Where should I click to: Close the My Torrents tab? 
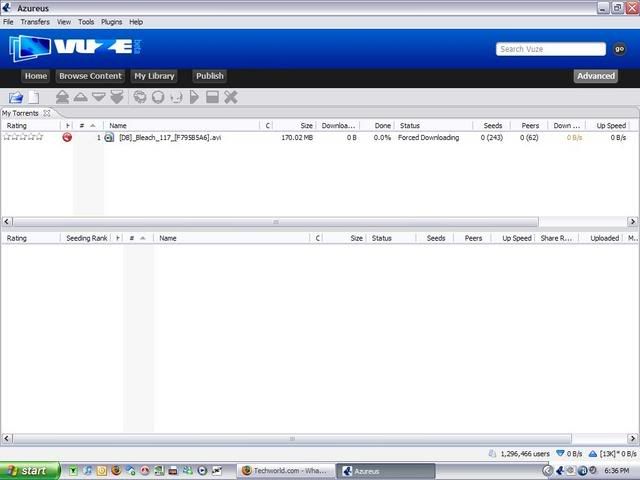tap(46, 113)
